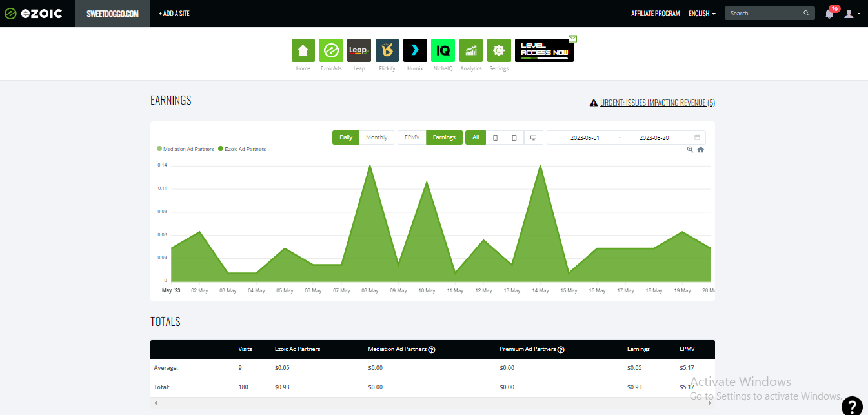Click the 14 May axis label
The width and height of the screenshot is (868, 415).
(x=540, y=291)
